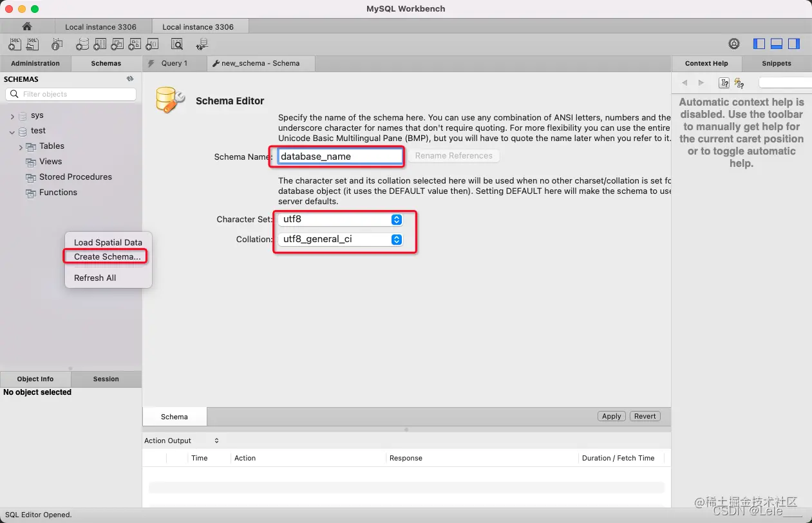Click the Response column header
812x523 pixels.
click(406, 458)
